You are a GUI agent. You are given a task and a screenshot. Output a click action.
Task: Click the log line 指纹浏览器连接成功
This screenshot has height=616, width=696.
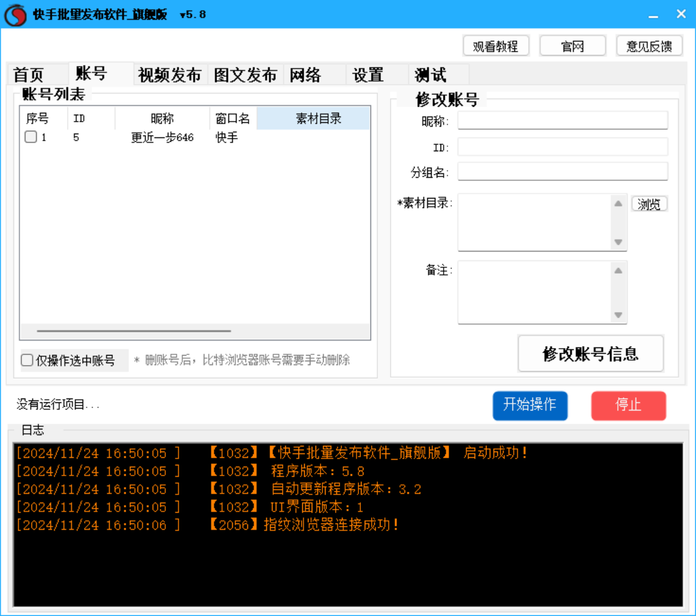[x=208, y=525]
